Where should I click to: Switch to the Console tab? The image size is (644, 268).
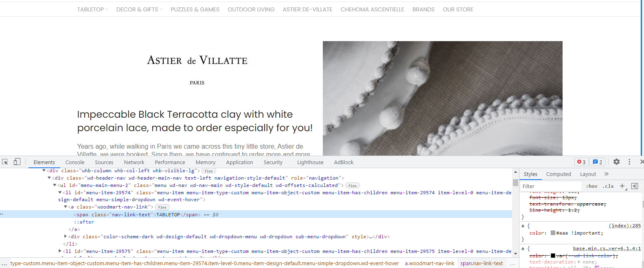(75, 162)
